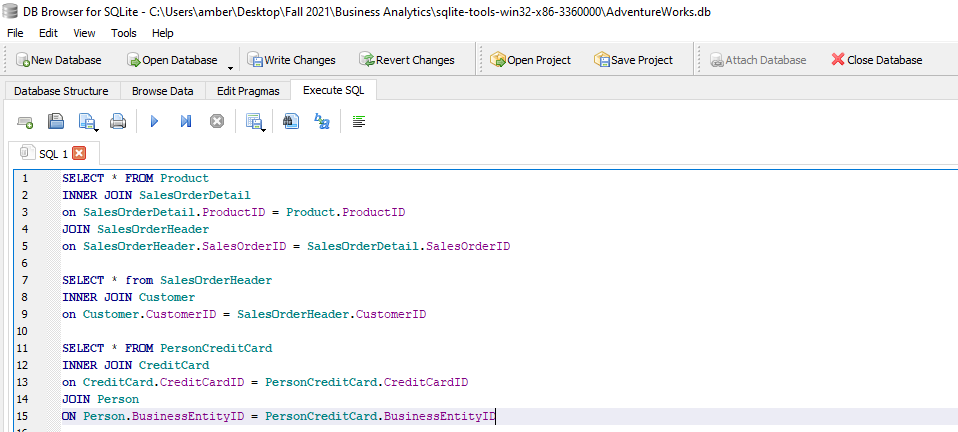Screen dimensions: 958x432
Task: Switch to Execute SQL tab
Action: 334,90
